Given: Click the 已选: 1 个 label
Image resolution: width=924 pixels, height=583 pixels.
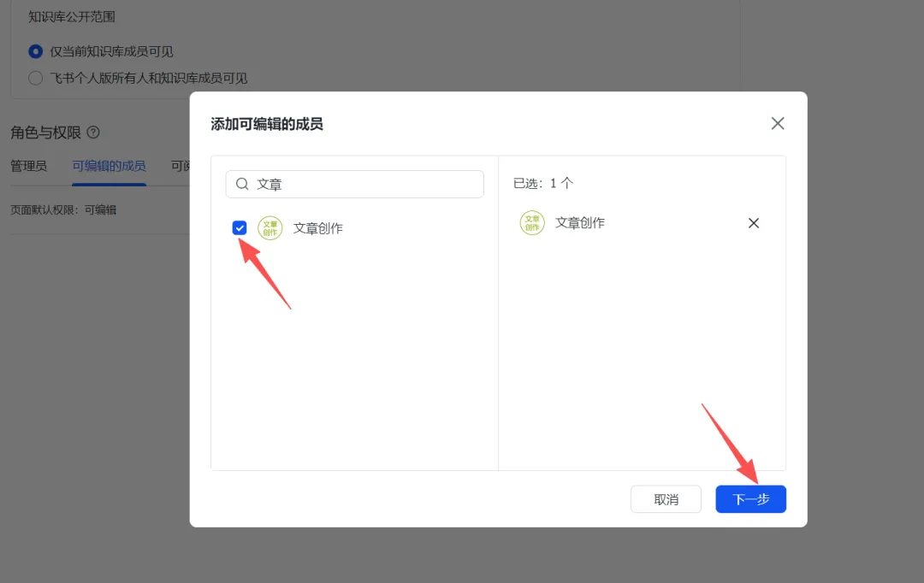Looking at the screenshot, I should pyautogui.click(x=542, y=183).
